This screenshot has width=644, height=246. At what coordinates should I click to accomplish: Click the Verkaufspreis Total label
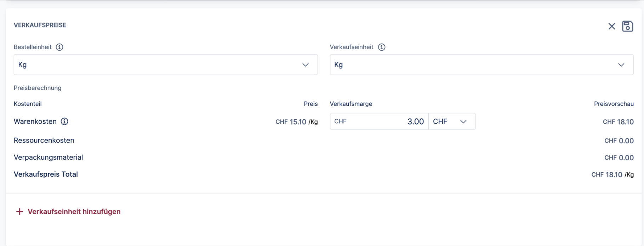click(46, 175)
